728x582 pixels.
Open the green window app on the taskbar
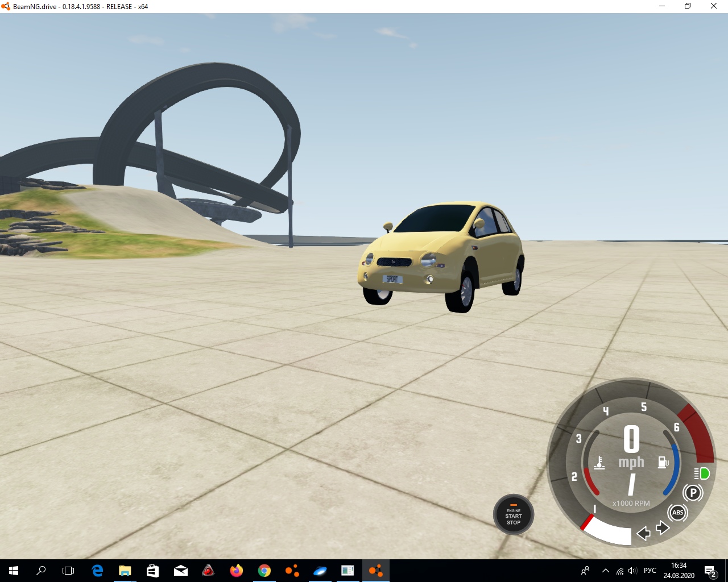tap(348, 571)
